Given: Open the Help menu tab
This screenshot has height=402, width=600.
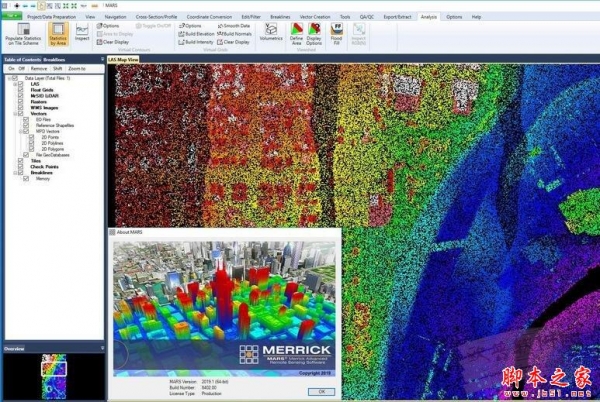Looking at the screenshot, I should point(476,17).
